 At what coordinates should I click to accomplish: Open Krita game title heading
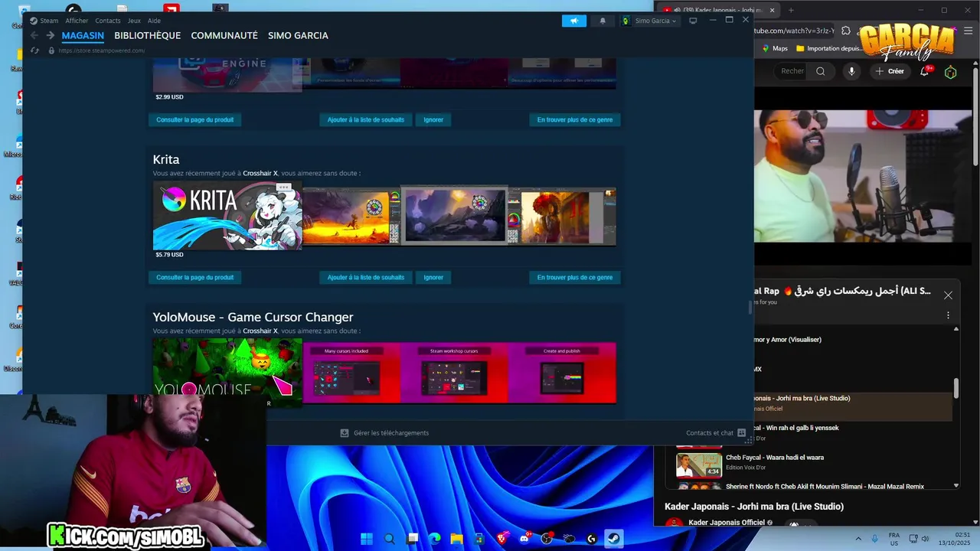166,160
